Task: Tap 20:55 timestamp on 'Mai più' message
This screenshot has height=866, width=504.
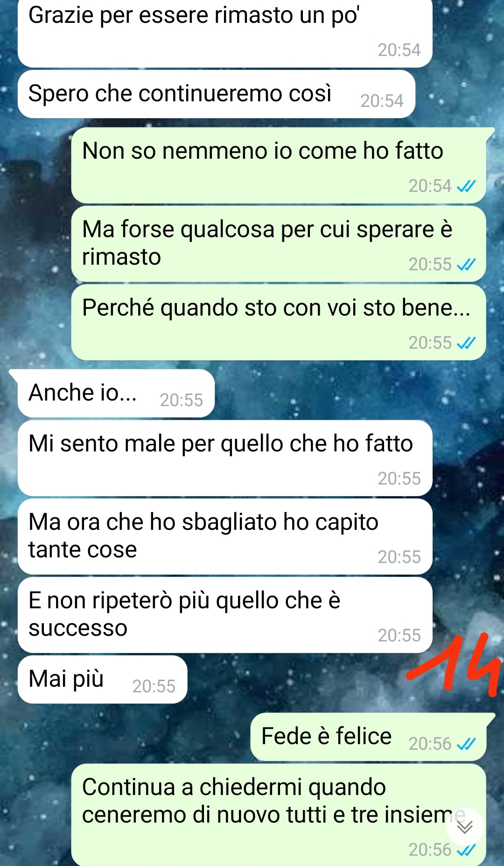Action: [x=154, y=686]
